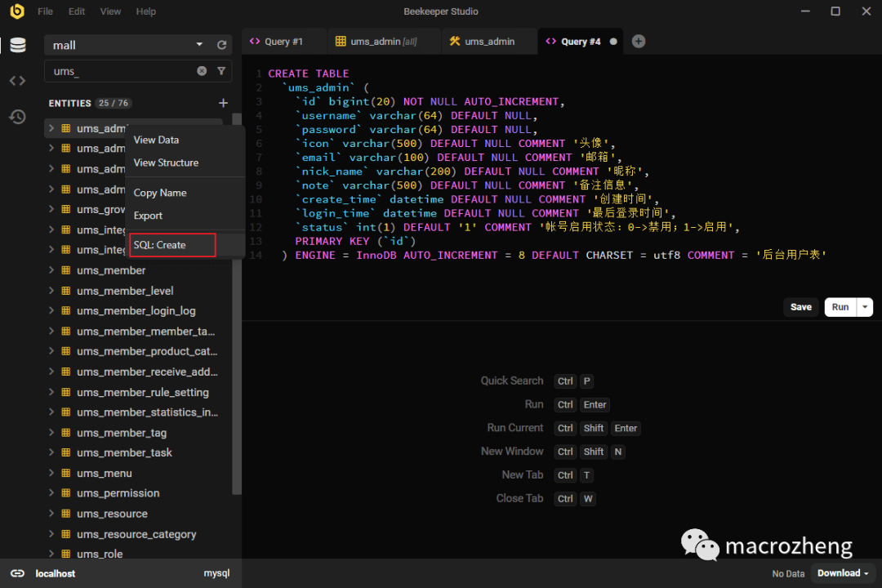Expand the ums_permission table

[x=51, y=493]
